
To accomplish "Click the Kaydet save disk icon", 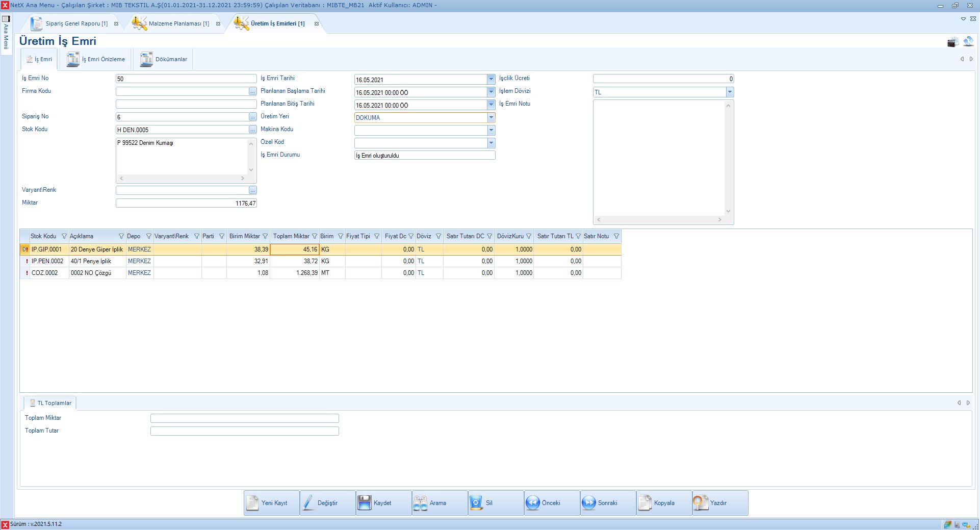I will click(364, 503).
